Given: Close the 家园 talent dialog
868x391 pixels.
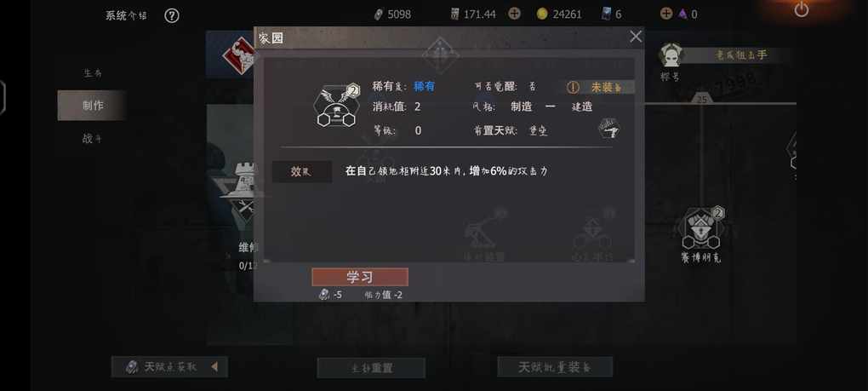Looking at the screenshot, I should 636,37.
